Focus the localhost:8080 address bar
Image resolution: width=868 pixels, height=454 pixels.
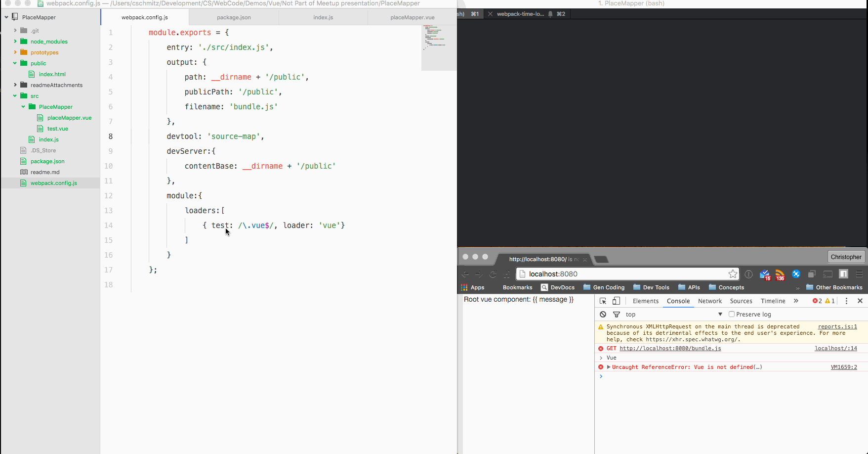627,274
